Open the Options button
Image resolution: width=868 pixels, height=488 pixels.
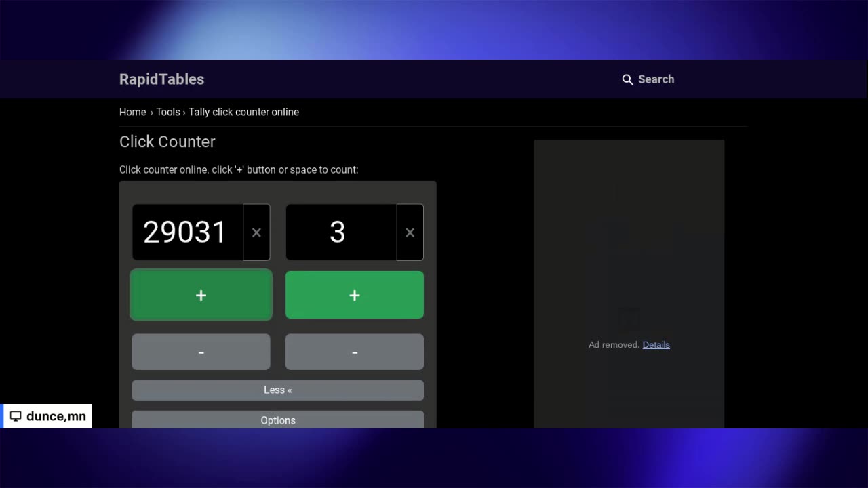click(277, 420)
